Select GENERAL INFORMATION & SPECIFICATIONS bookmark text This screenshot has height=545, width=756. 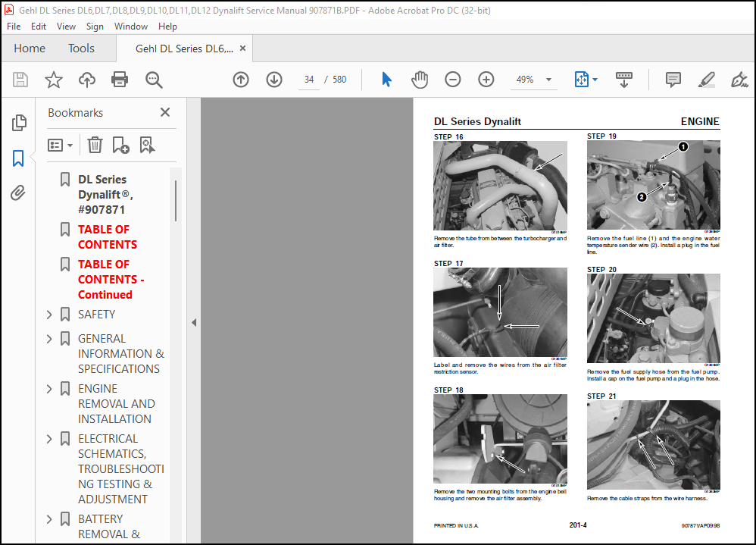pyautogui.click(x=121, y=353)
